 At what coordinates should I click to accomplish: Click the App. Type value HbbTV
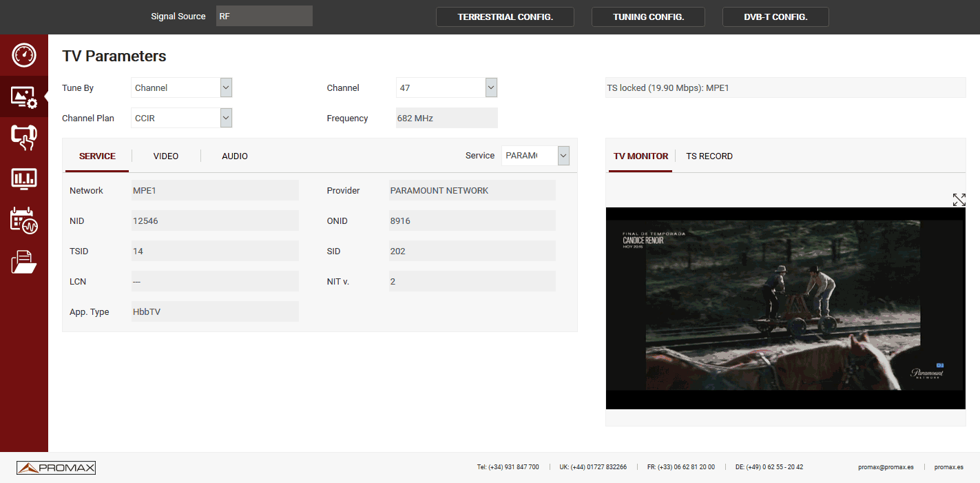[215, 311]
